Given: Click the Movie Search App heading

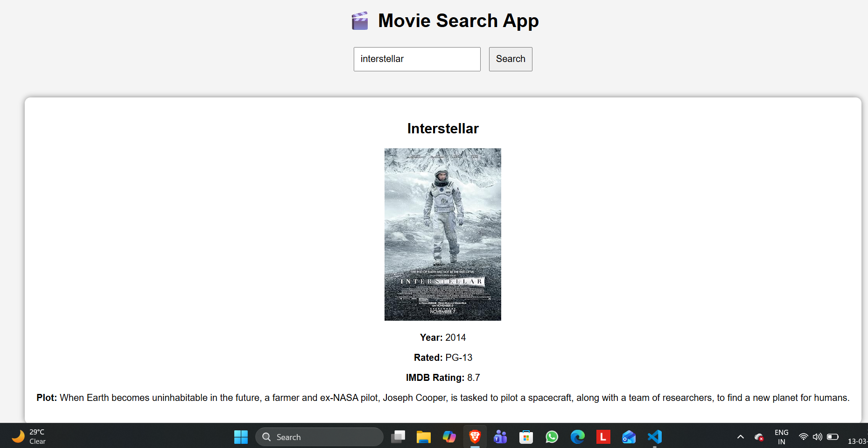Looking at the screenshot, I should (458, 21).
